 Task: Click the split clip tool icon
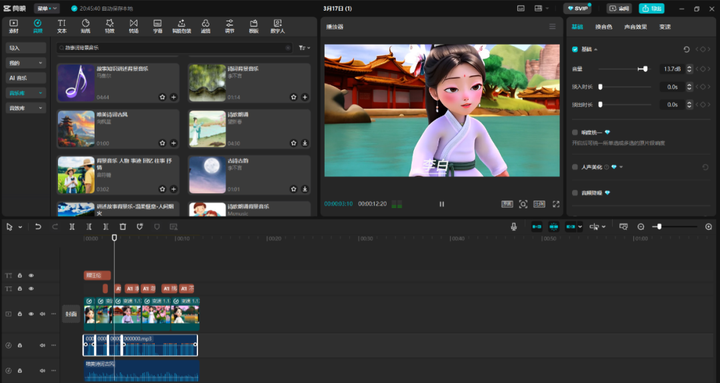pos(72,227)
